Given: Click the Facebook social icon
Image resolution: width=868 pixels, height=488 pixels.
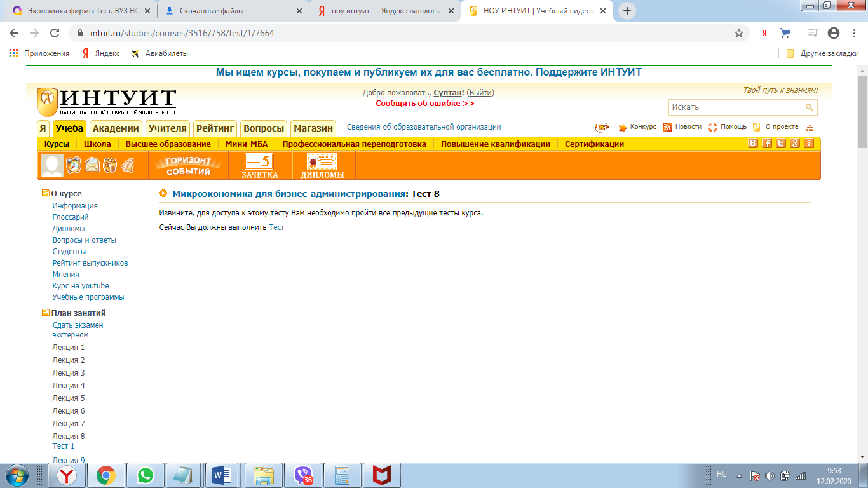Looking at the screenshot, I should (x=767, y=144).
